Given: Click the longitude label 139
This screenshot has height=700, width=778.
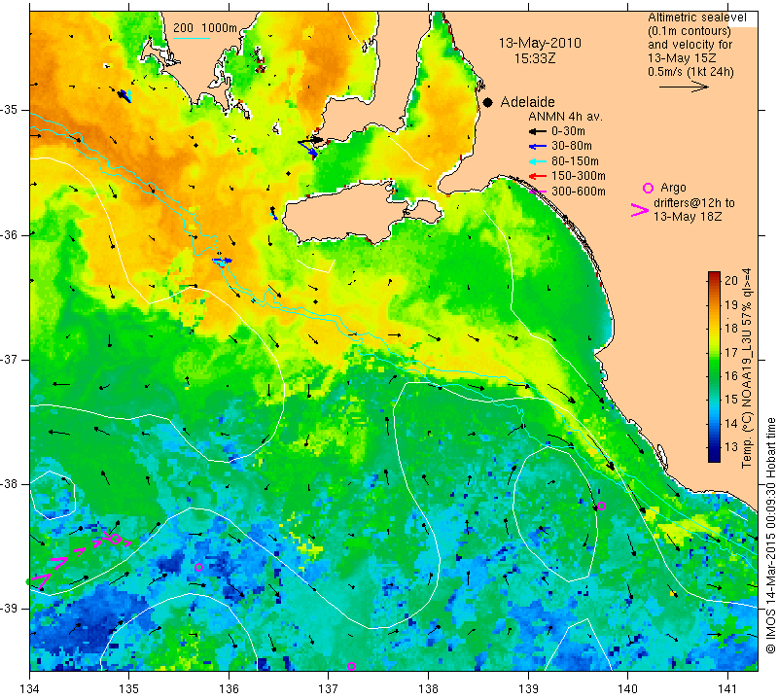Looking at the screenshot, I should click(x=528, y=689).
